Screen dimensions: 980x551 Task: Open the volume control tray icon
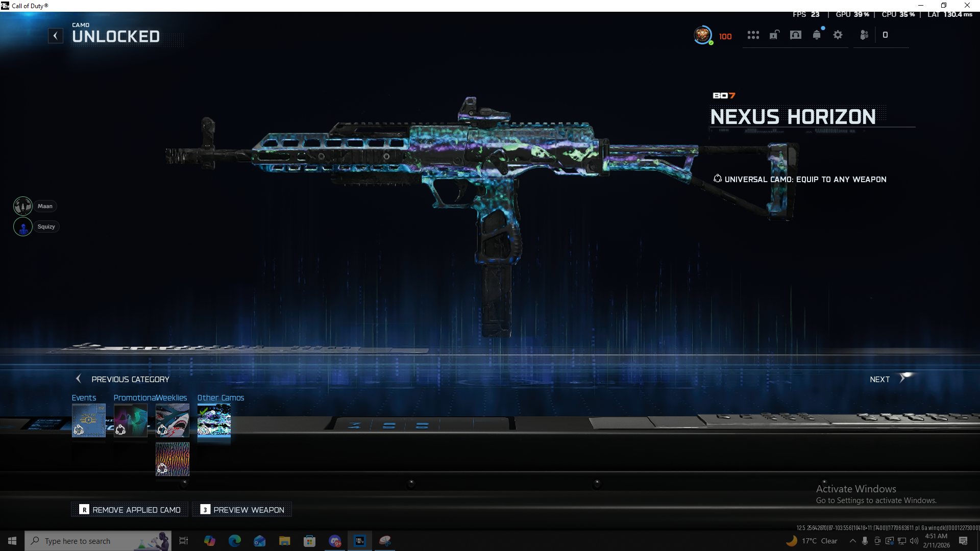914,541
